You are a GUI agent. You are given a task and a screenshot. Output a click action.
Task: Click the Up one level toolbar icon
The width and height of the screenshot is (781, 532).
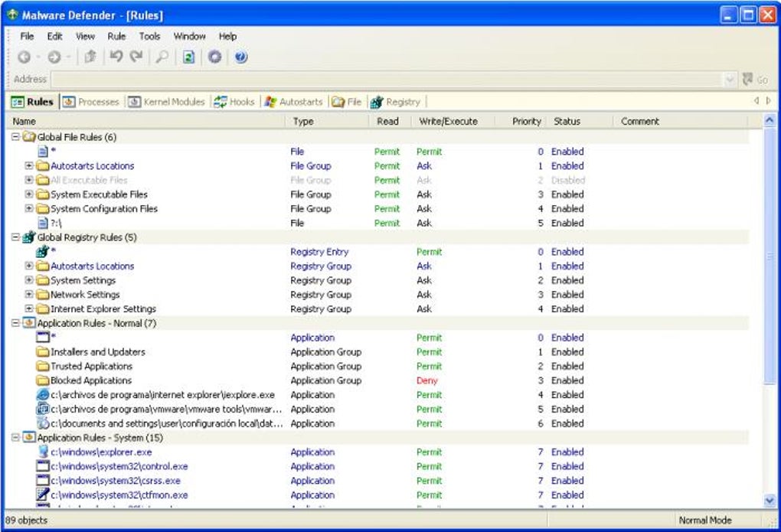[x=90, y=57]
